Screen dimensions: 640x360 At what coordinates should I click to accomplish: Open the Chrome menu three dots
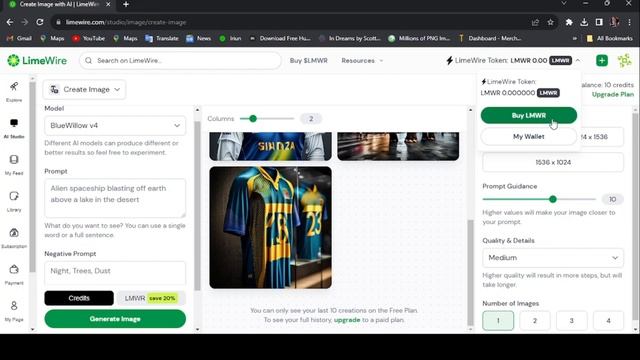point(630,22)
